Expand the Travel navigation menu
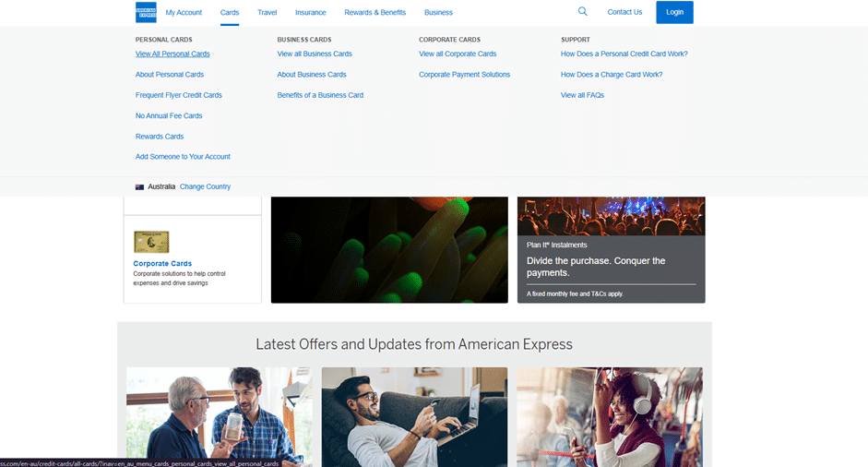The height and width of the screenshot is (467, 868). [268, 13]
